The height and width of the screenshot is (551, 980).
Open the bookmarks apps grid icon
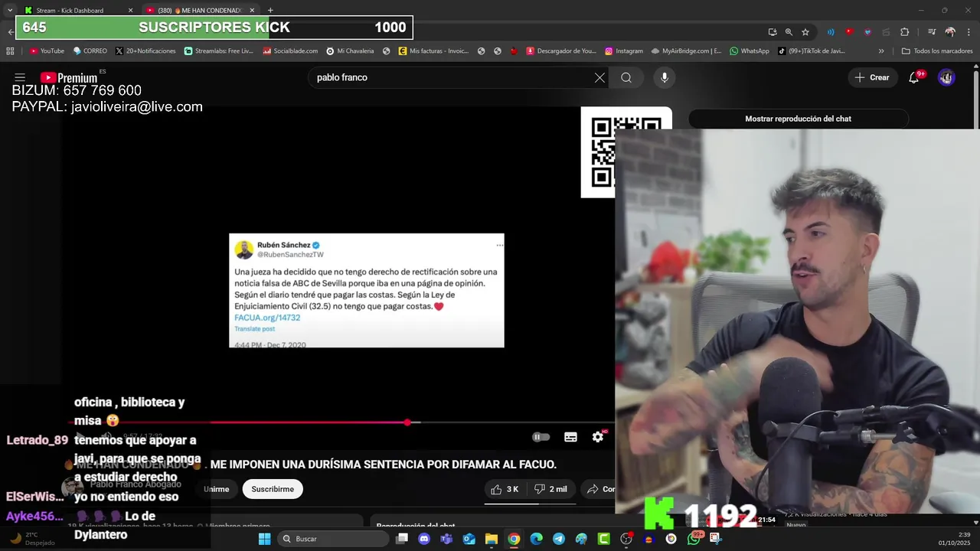coord(10,51)
